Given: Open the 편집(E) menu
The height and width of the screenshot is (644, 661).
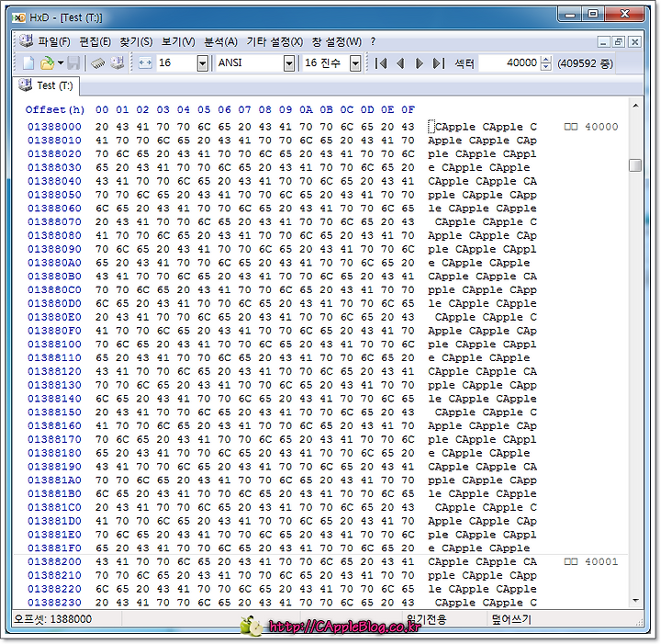Looking at the screenshot, I should click(95, 41).
